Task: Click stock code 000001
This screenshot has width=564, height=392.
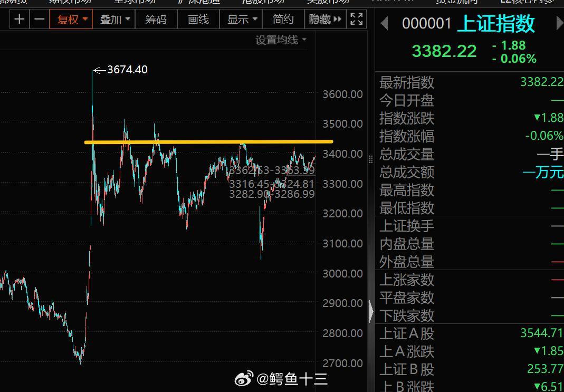Action: pos(426,24)
